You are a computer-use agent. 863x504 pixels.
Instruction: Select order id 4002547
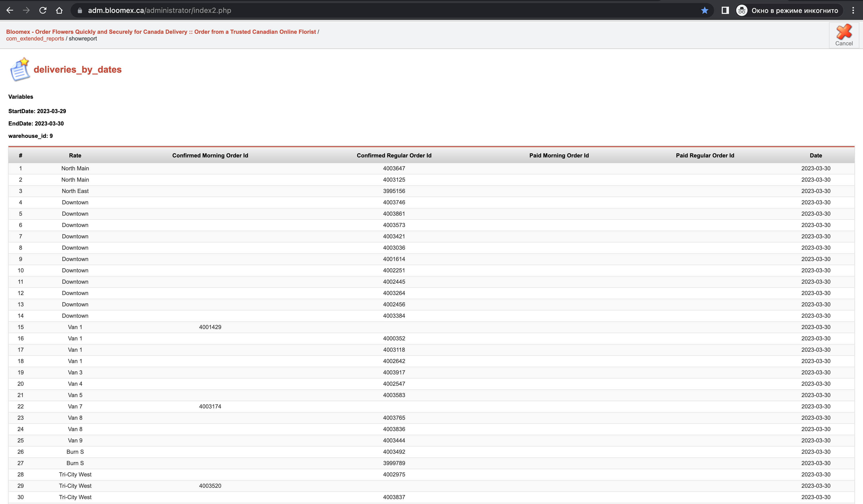[x=394, y=384]
